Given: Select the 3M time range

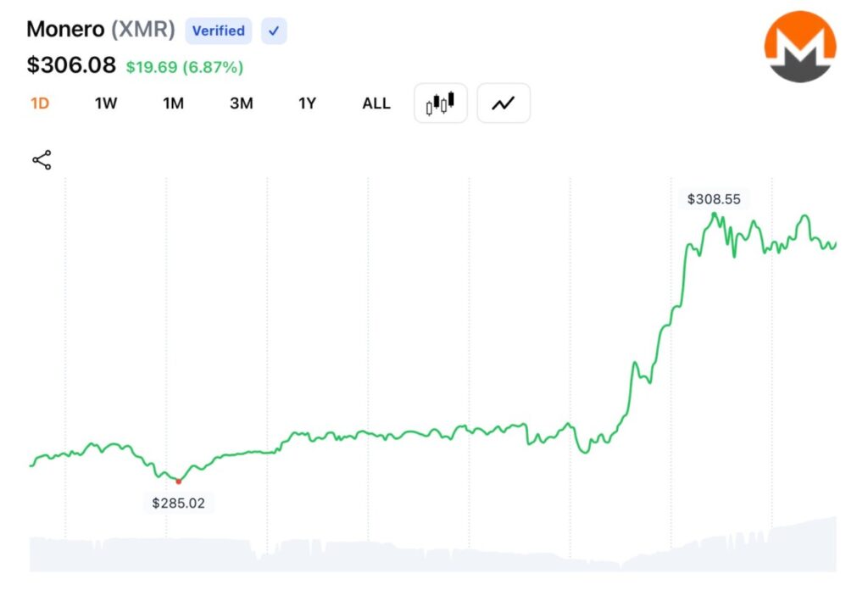Looking at the screenshot, I should pyautogui.click(x=241, y=103).
